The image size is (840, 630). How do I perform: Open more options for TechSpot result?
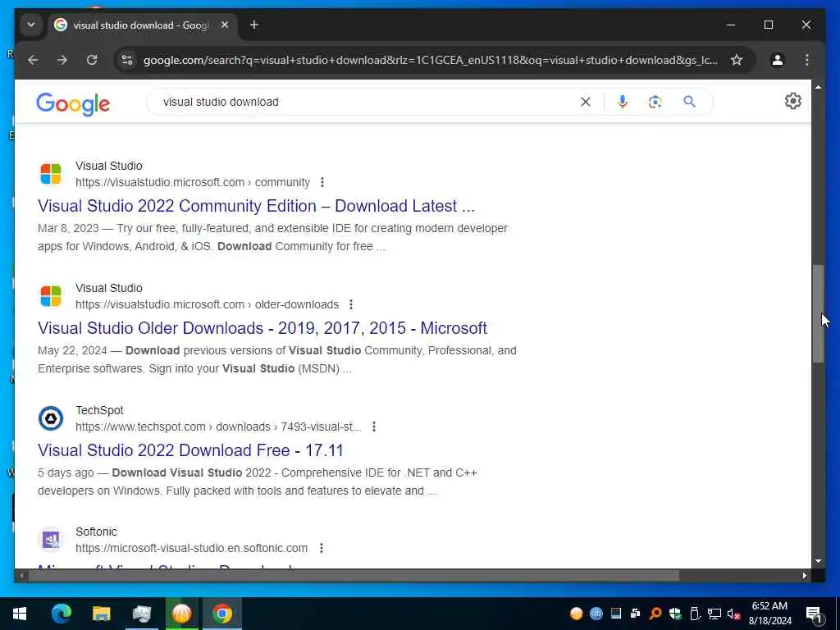[x=374, y=427]
